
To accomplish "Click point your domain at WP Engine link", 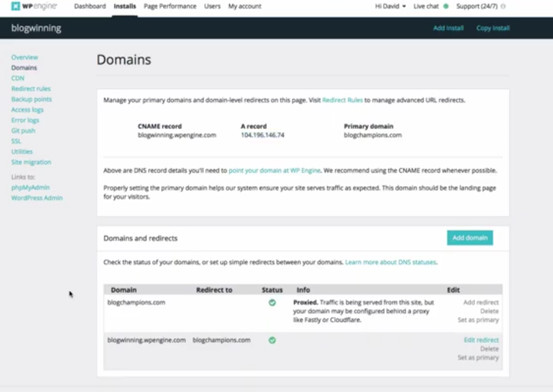I will click(x=275, y=170).
